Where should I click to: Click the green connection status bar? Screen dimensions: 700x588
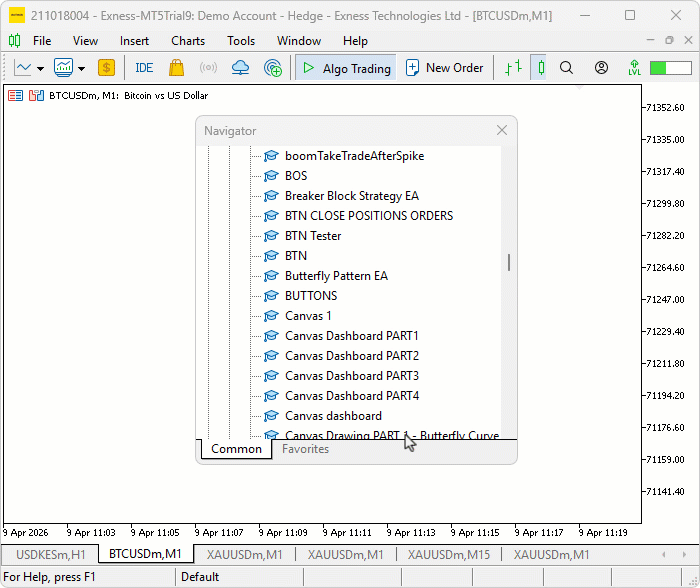point(671,68)
